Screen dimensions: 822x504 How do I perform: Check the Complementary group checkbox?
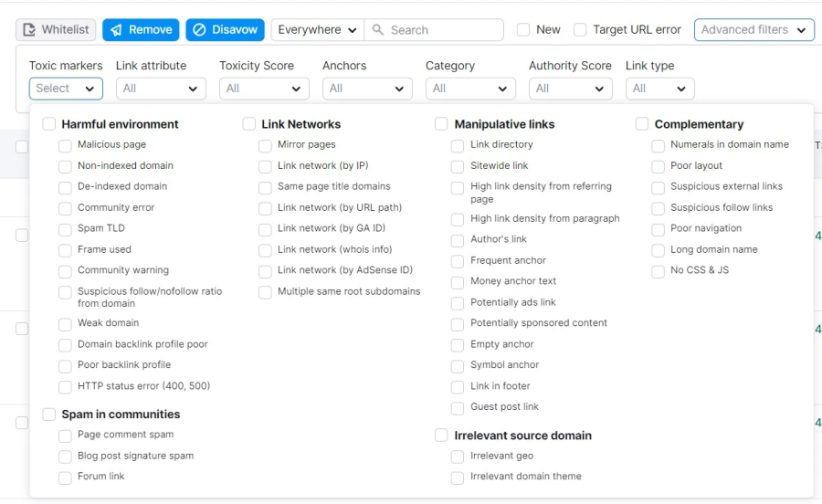click(x=642, y=124)
